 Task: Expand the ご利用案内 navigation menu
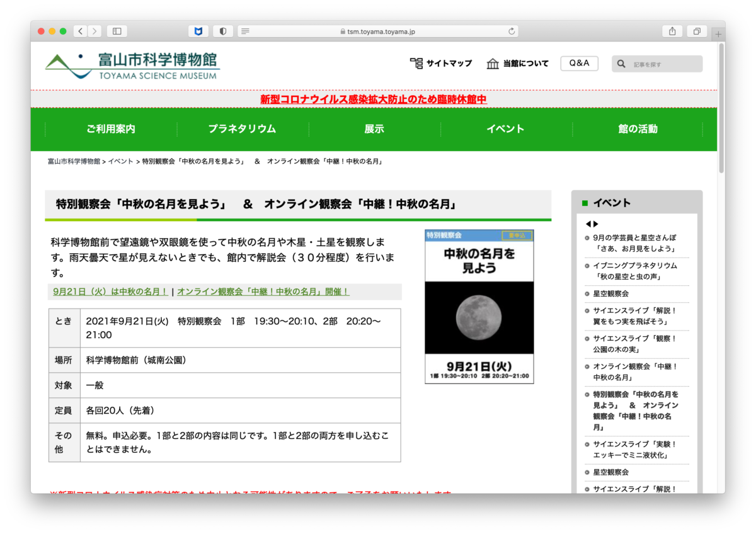coord(111,129)
